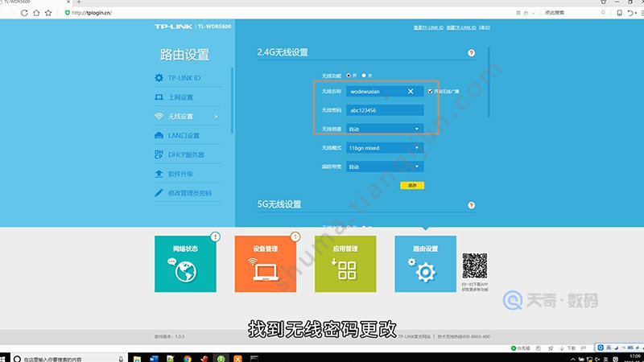Edit the 无线名称 wodewuxian field

385,91
